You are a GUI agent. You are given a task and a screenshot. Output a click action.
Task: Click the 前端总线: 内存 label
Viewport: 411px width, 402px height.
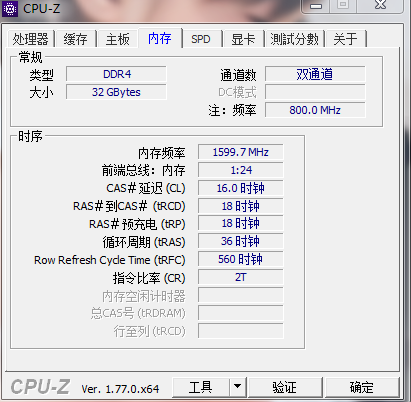143,171
